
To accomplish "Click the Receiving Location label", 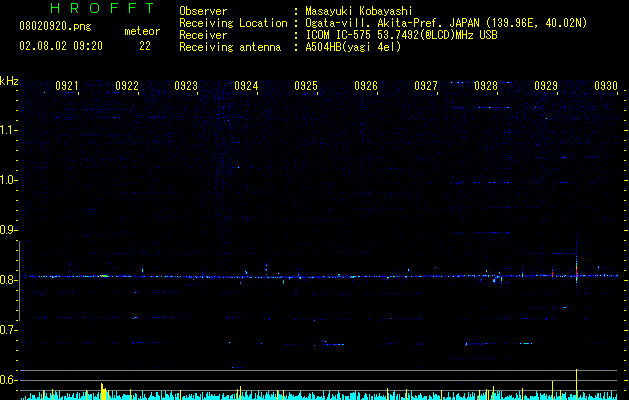I will click(x=233, y=23).
